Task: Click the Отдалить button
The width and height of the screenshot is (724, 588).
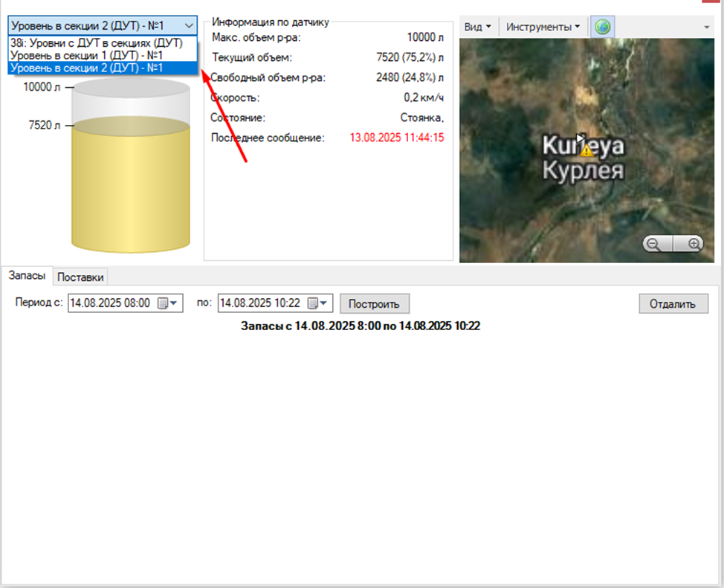Action: pos(673,303)
